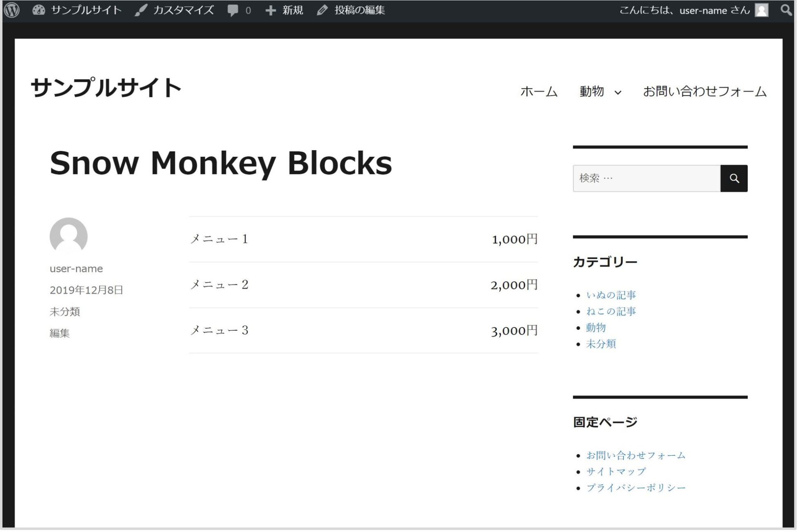Screen dimensions: 797x532
Task: Click the サンプルサイト site title
Action: pyautogui.click(x=105, y=86)
